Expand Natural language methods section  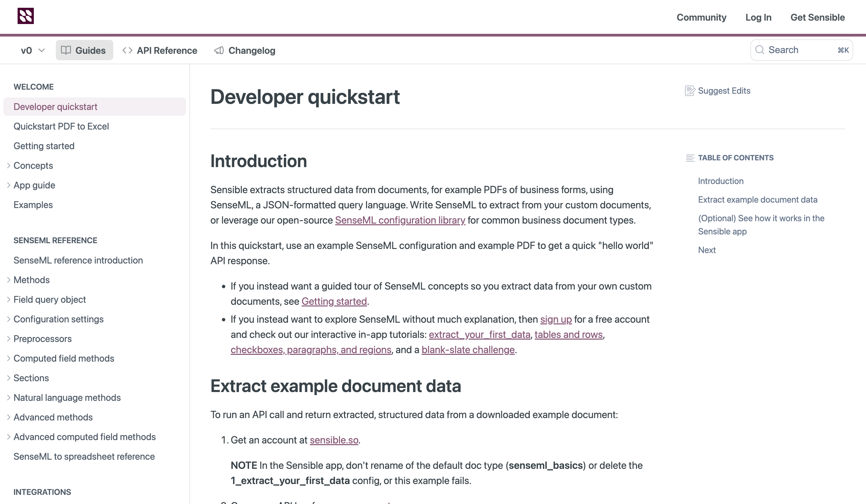click(x=8, y=397)
